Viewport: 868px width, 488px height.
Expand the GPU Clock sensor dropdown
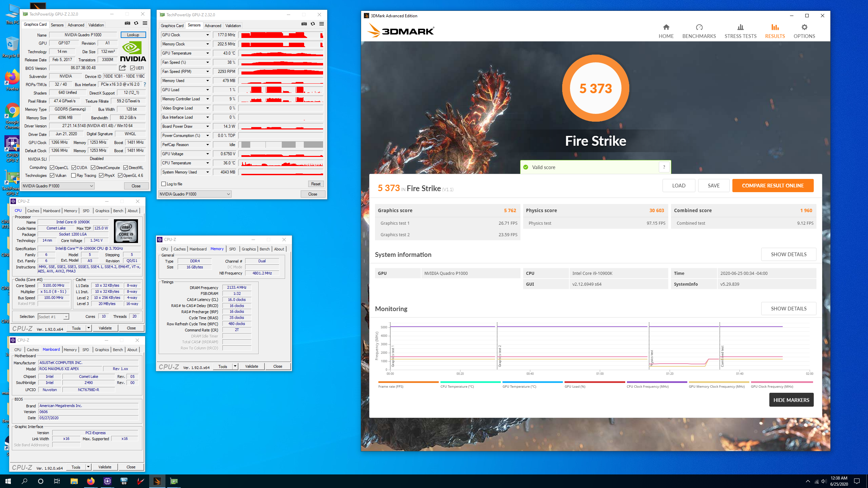coord(208,35)
